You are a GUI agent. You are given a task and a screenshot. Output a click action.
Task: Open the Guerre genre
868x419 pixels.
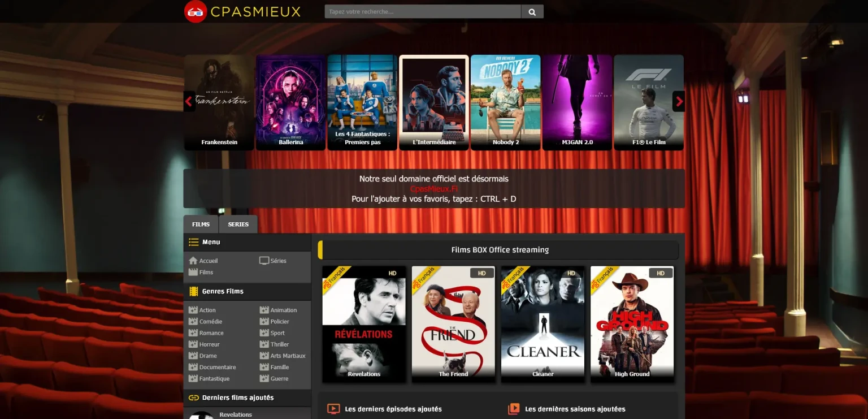click(279, 379)
